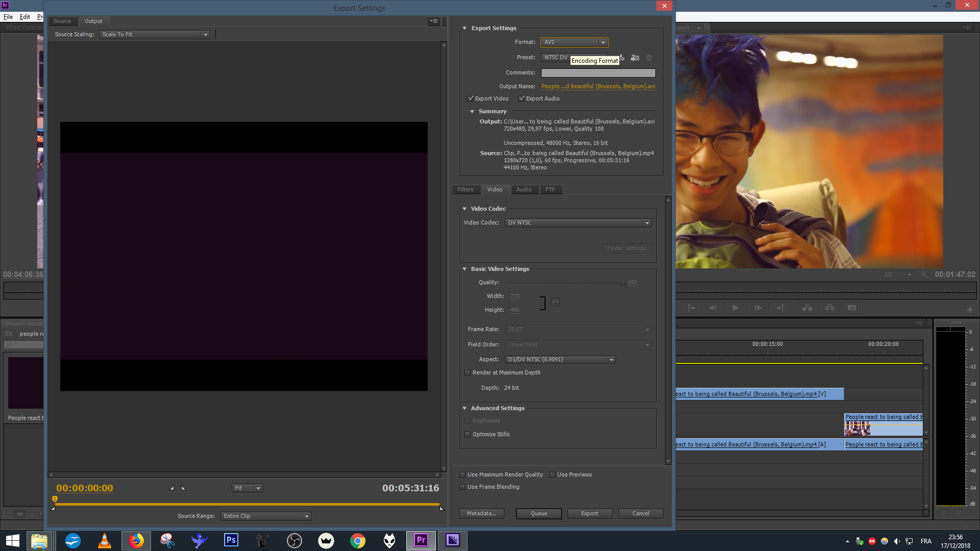Viewport: 980px width, 551px height.
Task: Open VLC media player from the taskbar
Action: (105, 540)
